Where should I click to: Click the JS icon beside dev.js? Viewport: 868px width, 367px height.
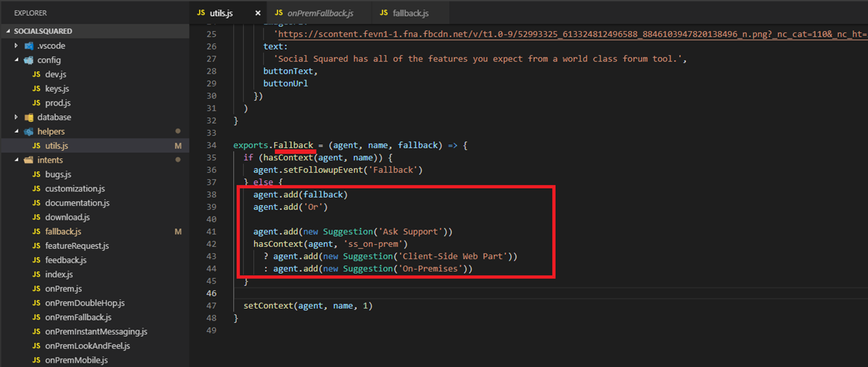coord(37,75)
